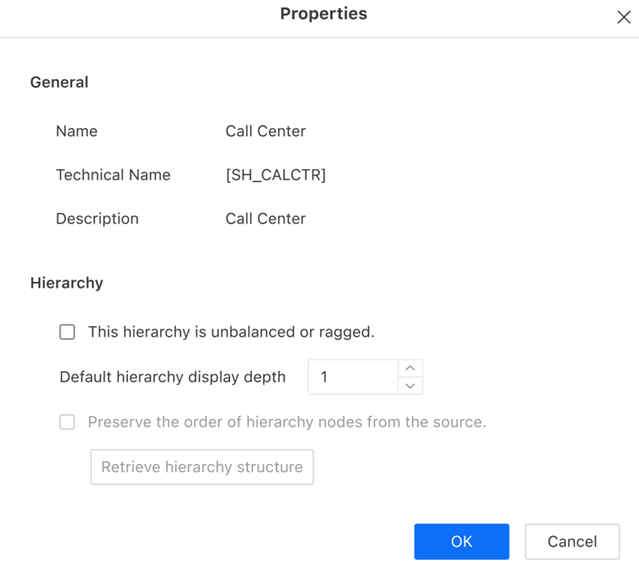Click the Description field label
The width and height of the screenshot is (639, 569).
97,219
